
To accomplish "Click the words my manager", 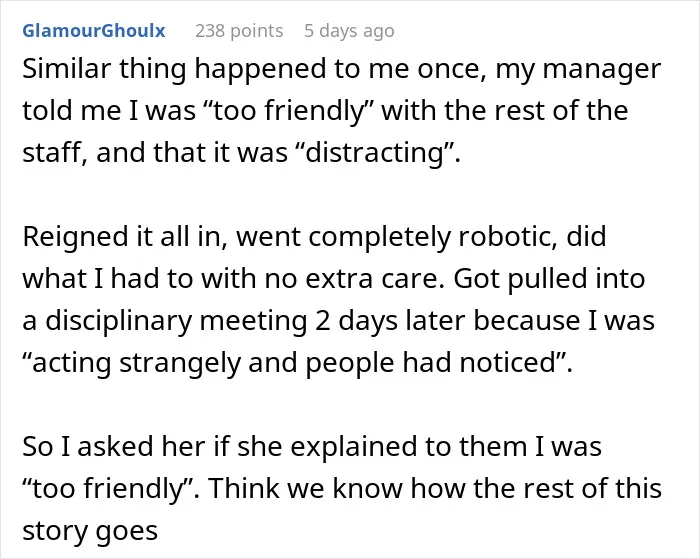I will tap(578, 69).
